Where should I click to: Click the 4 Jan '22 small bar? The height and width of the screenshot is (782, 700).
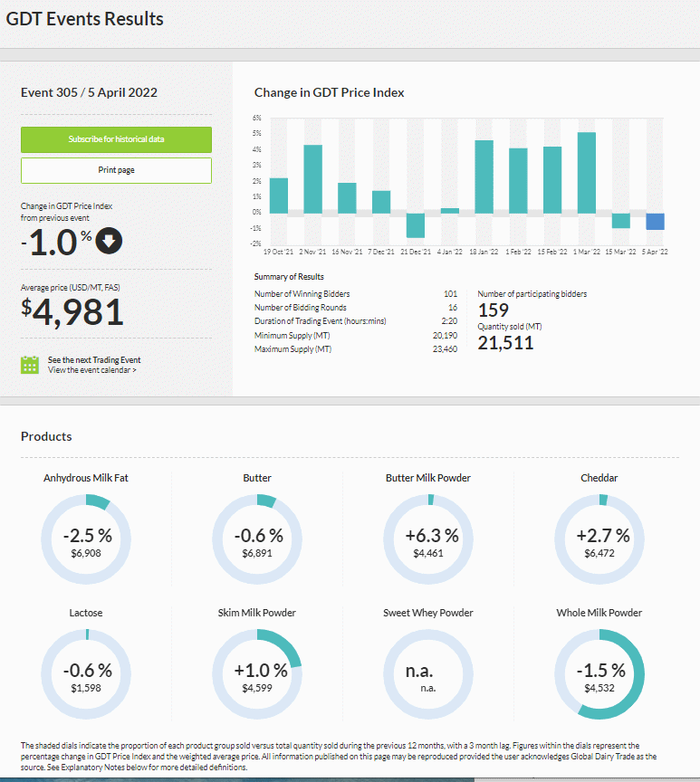click(450, 211)
